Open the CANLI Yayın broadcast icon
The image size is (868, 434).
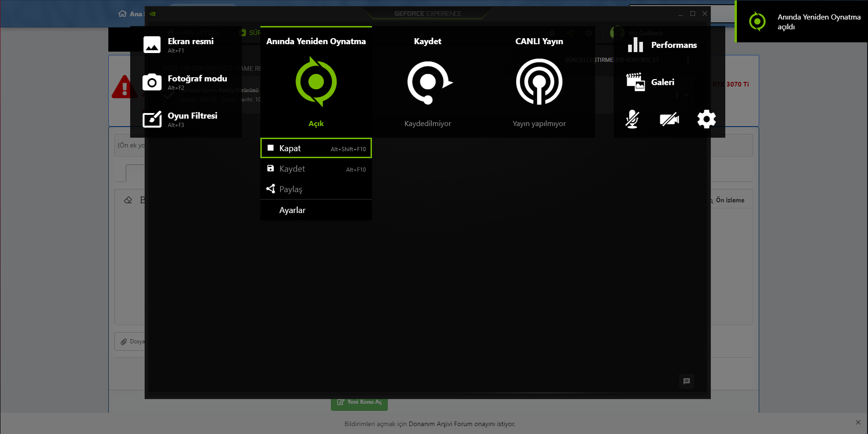539,82
